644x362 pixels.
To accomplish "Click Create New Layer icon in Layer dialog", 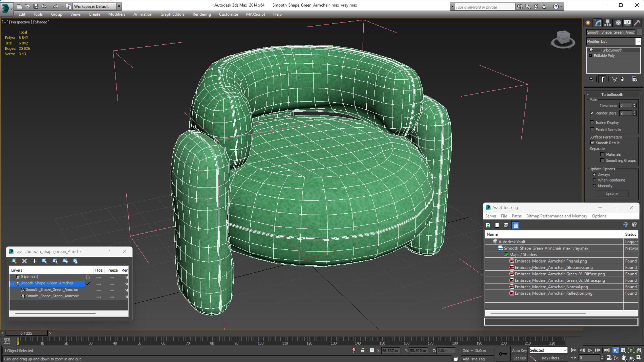I will pyautogui.click(x=14, y=261).
